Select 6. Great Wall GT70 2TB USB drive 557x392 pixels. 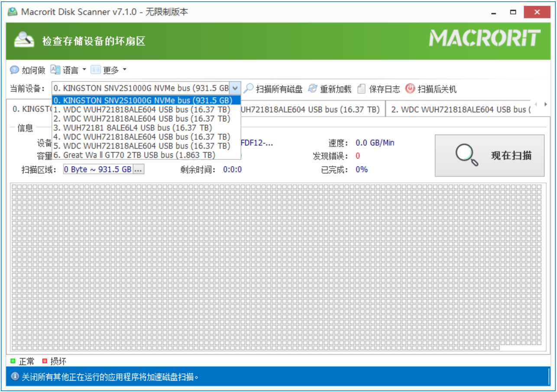(x=146, y=155)
